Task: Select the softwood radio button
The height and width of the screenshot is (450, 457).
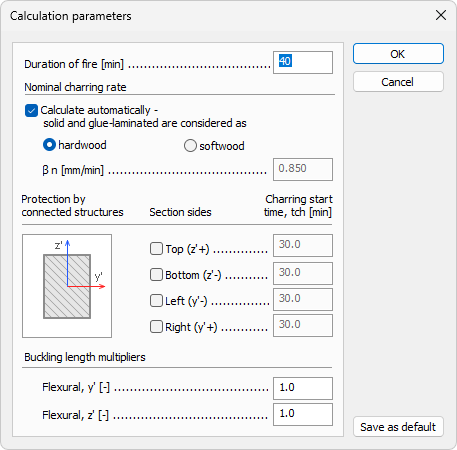Action: 190,146
